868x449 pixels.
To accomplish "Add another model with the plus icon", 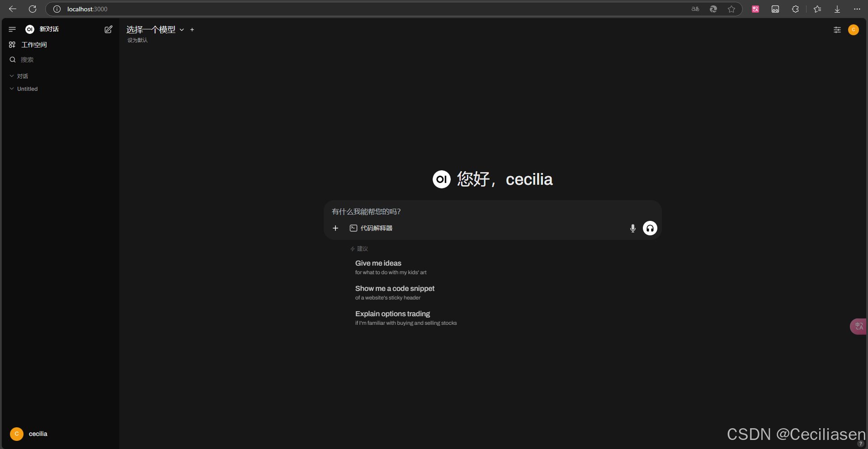I will point(192,30).
